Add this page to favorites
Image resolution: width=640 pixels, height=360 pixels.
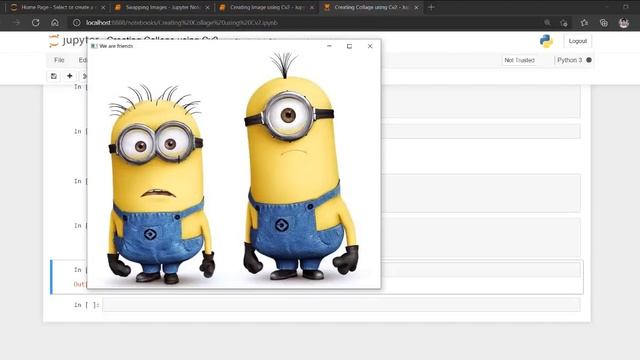(564, 23)
